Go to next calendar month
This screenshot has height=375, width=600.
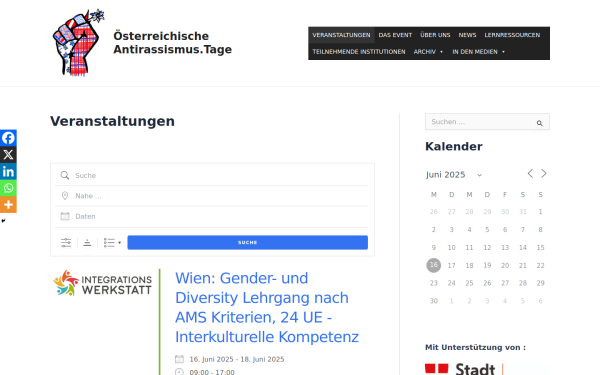(544, 173)
